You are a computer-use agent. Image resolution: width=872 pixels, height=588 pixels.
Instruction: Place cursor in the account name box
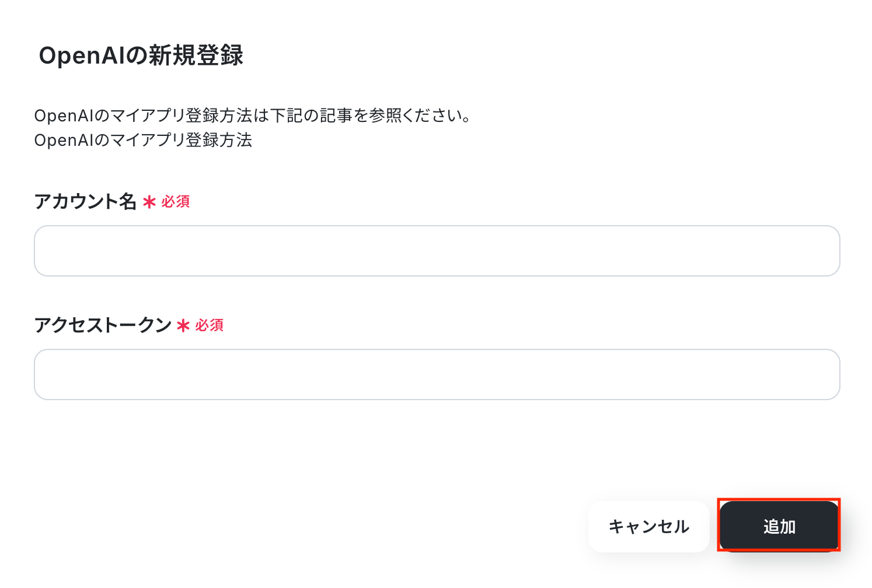(x=437, y=251)
